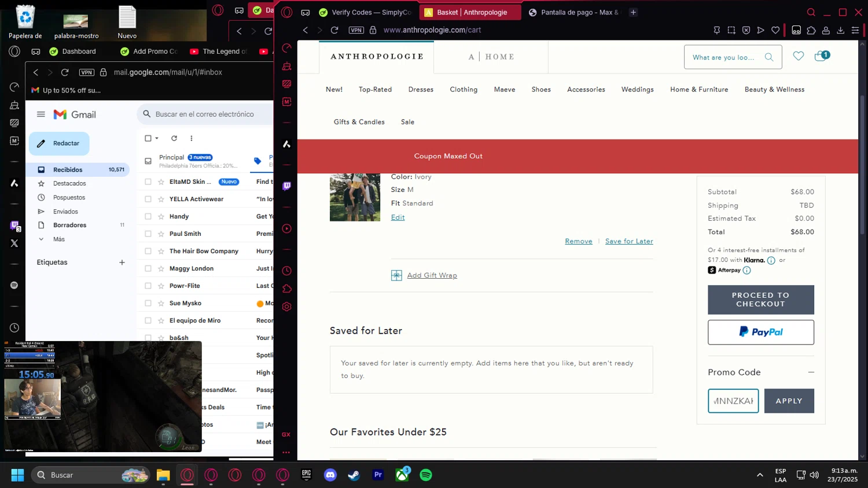Tick the checkbox for Paul Smith email
Screen dimensions: 868x488
pyautogui.click(x=148, y=234)
